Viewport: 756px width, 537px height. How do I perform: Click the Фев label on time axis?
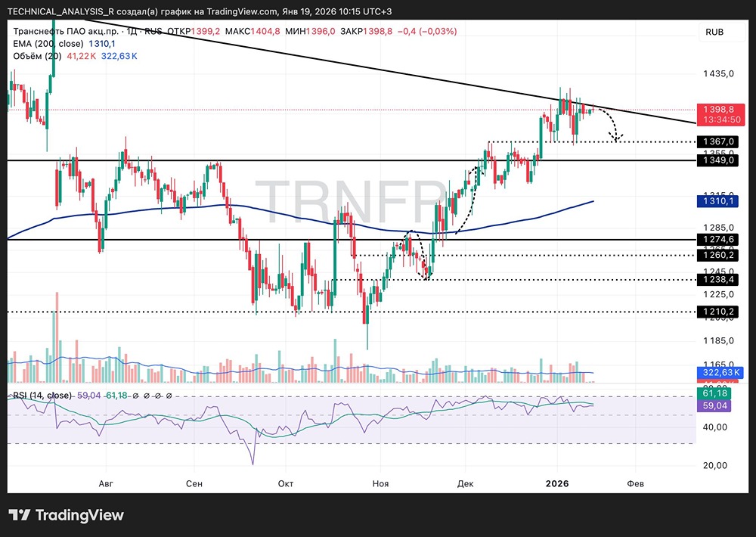pyautogui.click(x=636, y=483)
